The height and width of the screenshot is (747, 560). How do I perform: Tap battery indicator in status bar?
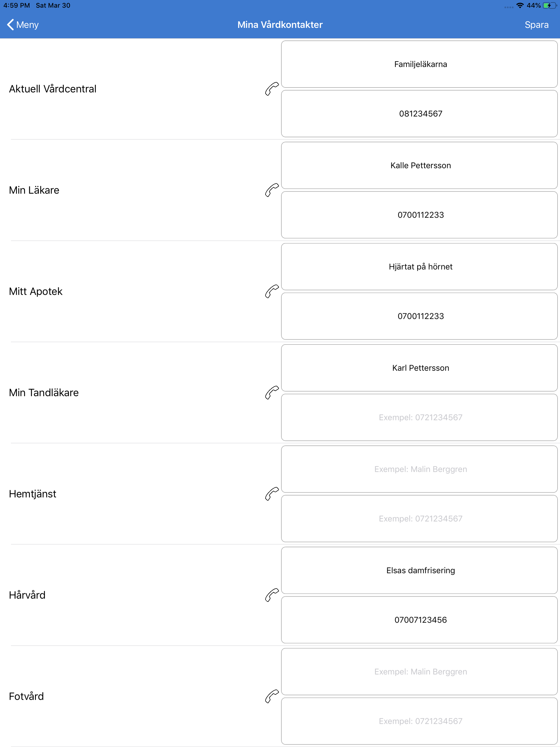(x=550, y=5)
